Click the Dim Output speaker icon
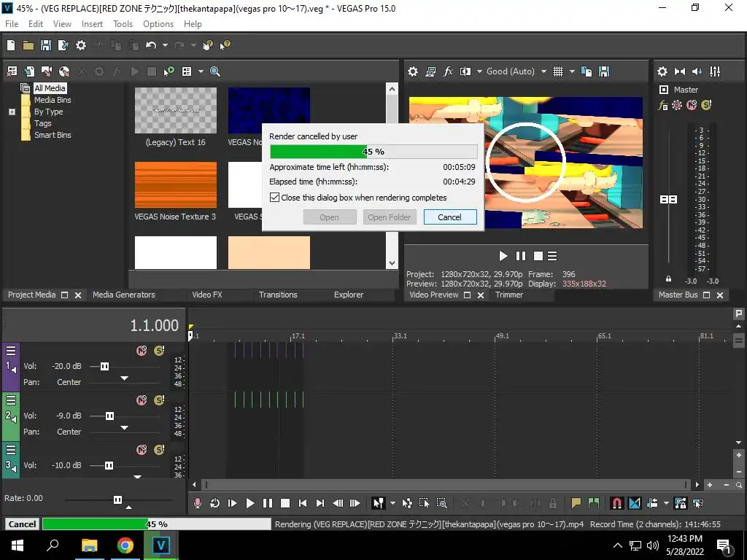The width and height of the screenshot is (747, 560). pyautogui.click(x=697, y=71)
